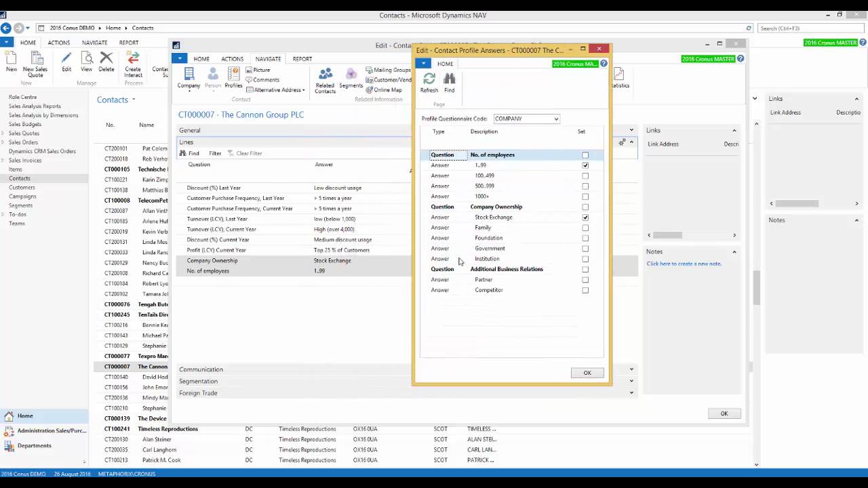This screenshot has width=868, height=488.
Task: Open Contacts list title dropdown
Action: click(x=134, y=100)
